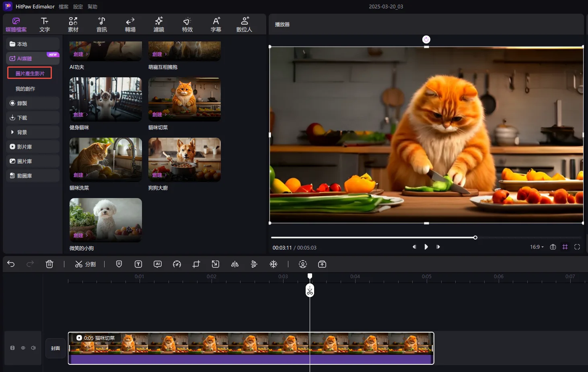The width and height of the screenshot is (588, 372).
Task: Click the player progress slider handle
Action: [475, 238]
